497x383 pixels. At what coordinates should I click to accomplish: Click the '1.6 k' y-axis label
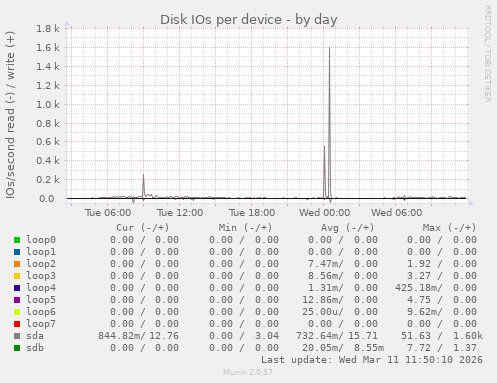tap(48, 48)
